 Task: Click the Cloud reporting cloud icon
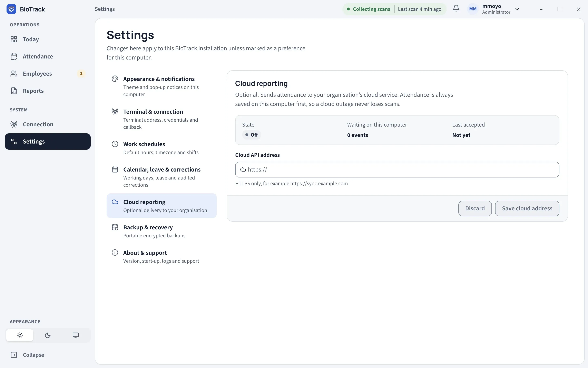coord(115,202)
